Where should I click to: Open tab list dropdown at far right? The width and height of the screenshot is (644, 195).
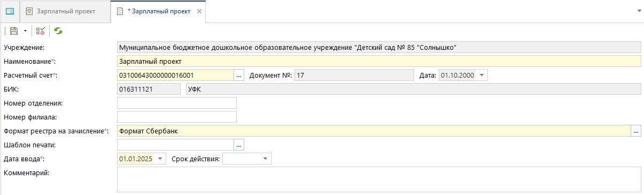639,11
